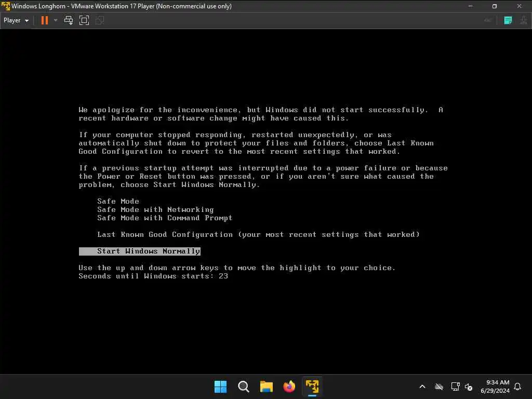Open the notifications bell
The width and height of the screenshot is (532, 399).
point(517,387)
